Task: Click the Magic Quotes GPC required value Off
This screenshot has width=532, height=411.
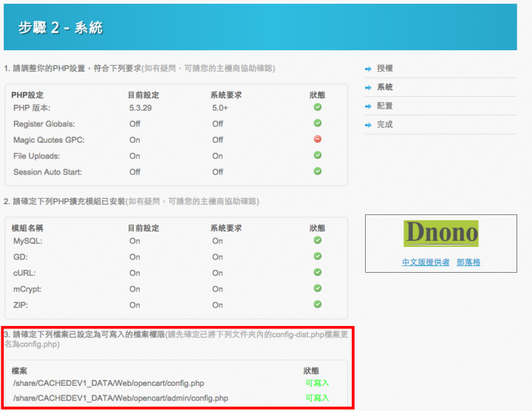Action: coord(218,140)
